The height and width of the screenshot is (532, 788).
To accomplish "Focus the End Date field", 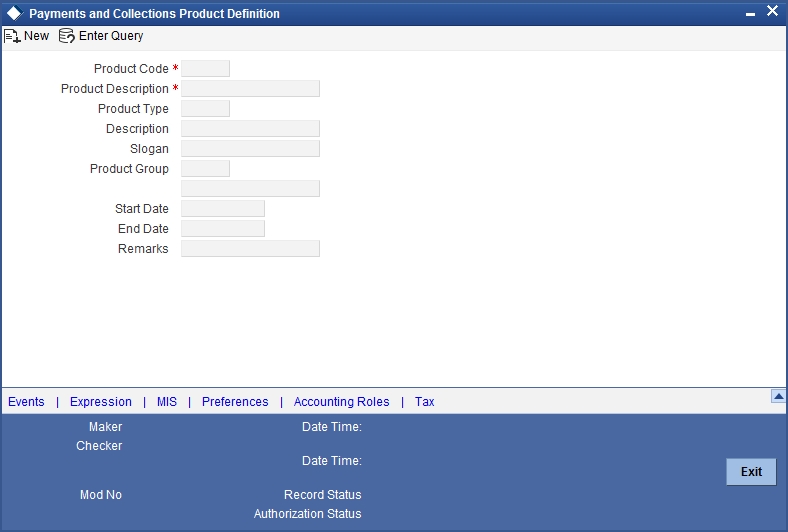I will point(223,229).
